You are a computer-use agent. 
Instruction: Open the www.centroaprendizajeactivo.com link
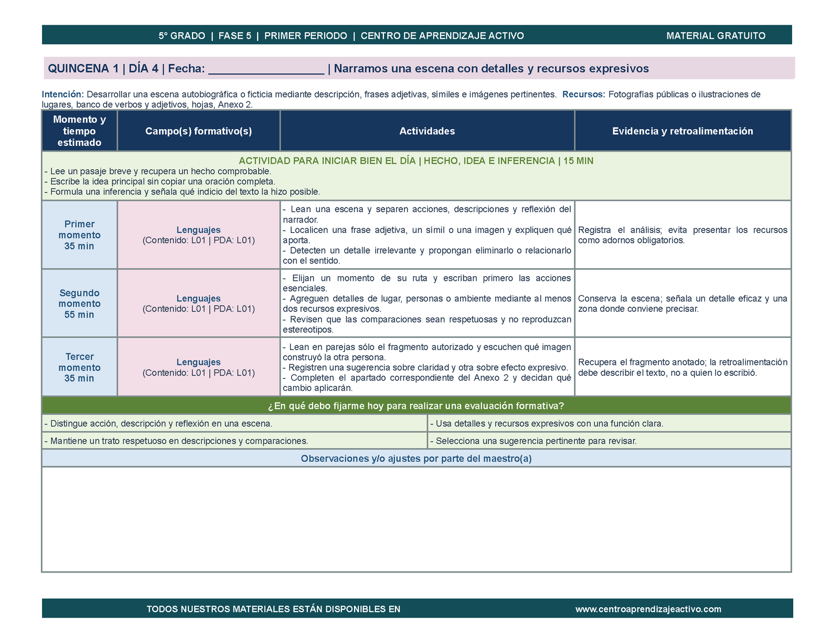click(x=648, y=609)
